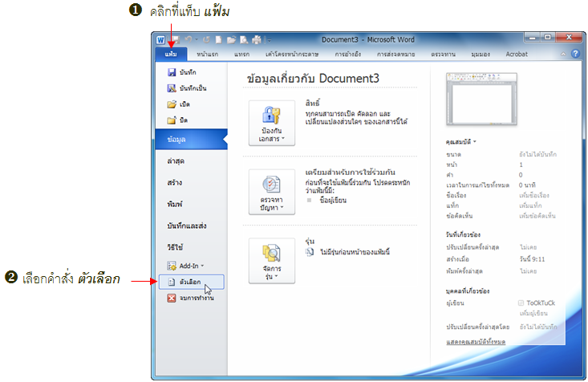Screen dimensions: 588x382
Task: Click the ชื่อผู้เขียน (Author name) bullet item
Action: [x=333, y=200]
